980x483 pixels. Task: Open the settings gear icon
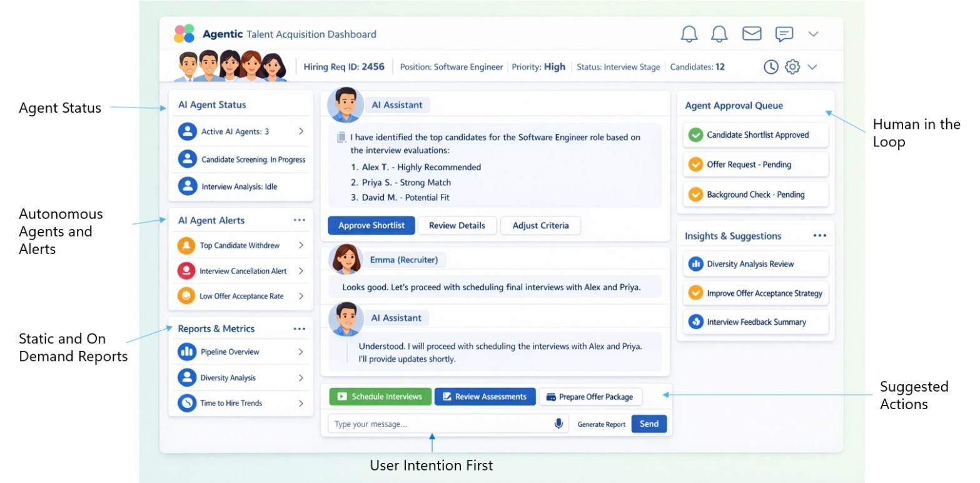(x=792, y=67)
